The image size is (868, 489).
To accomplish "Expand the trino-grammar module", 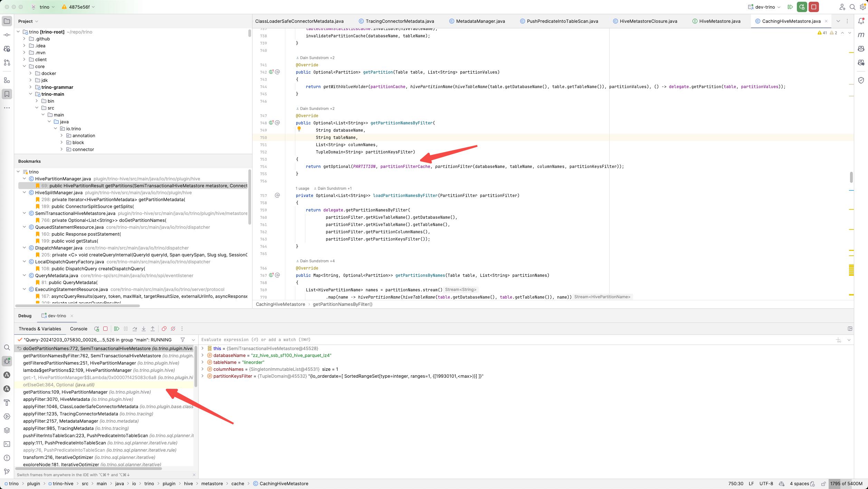I will pos(30,87).
